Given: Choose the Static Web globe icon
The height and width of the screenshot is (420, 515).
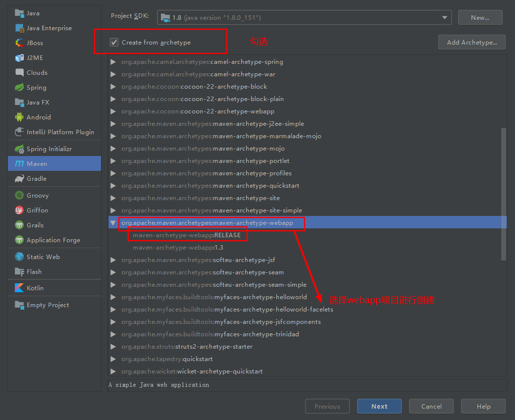Looking at the screenshot, I should coord(19,257).
